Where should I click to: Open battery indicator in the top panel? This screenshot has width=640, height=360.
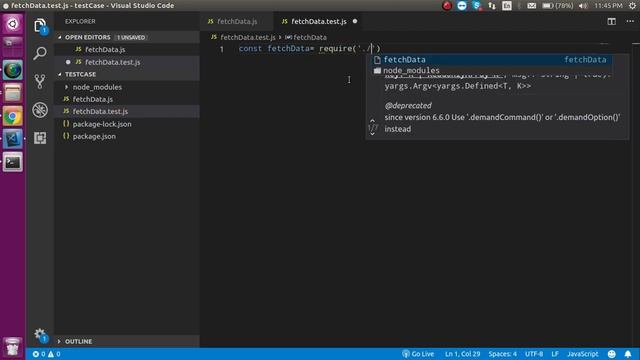[x=558, y=6]
